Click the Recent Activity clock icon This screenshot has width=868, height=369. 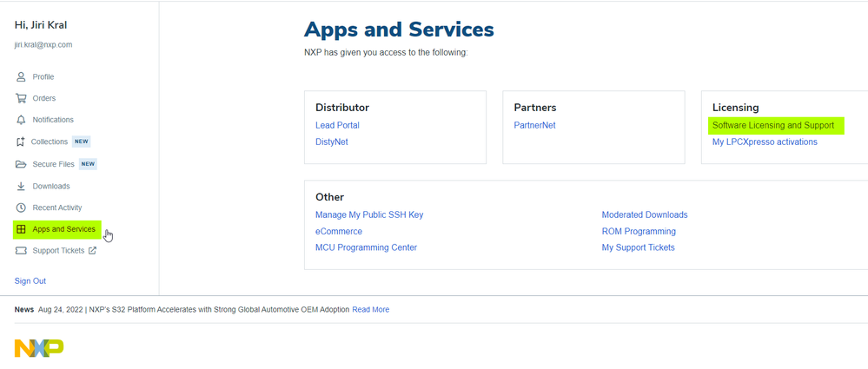pos(21,208)
